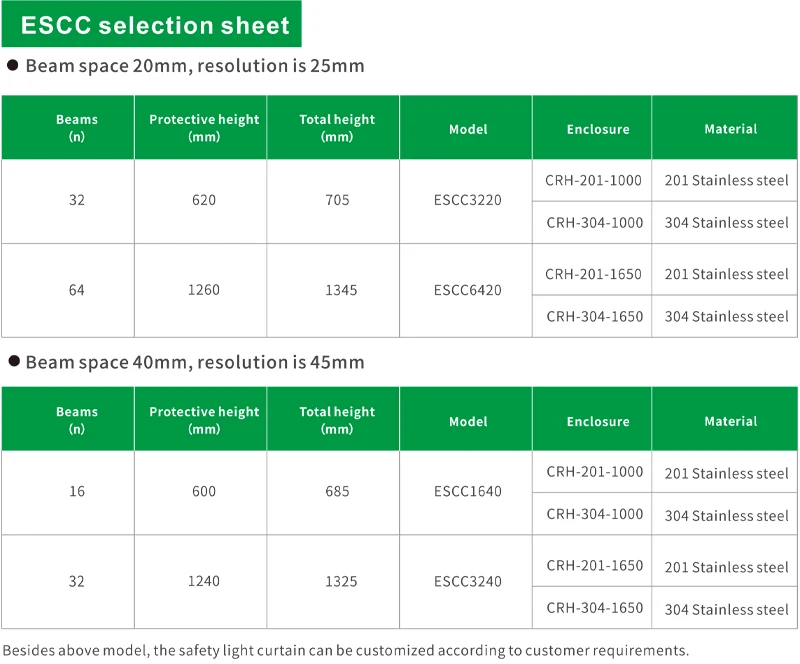The image size is (800, 664).
Task: Select the 685 total height value
Action: 337,491
